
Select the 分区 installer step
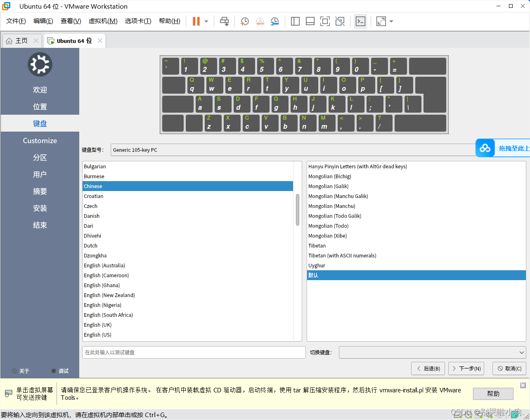[40, 157]
